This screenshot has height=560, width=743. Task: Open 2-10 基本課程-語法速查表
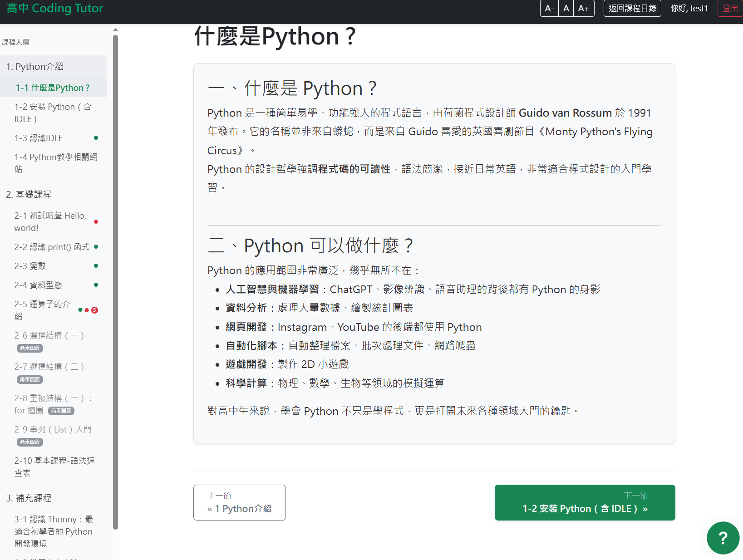point(54,467)
